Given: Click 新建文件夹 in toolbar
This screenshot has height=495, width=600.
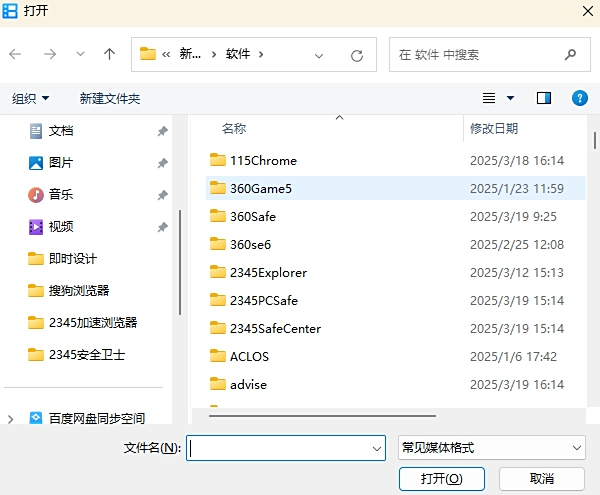Looking at the screenshot, I should tap(110, 98).
